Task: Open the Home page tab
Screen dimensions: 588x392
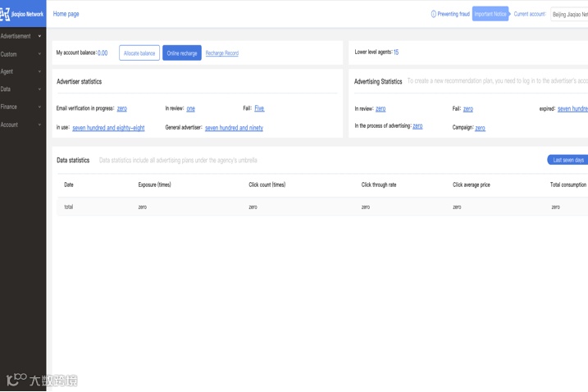Action: coord(66,14)
